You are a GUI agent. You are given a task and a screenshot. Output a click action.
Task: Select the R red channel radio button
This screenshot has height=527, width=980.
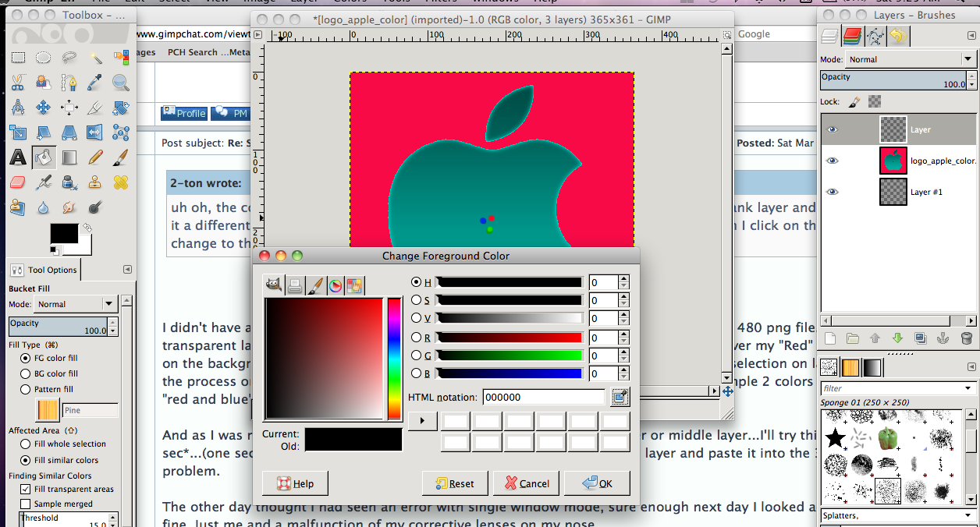point(416,338)
